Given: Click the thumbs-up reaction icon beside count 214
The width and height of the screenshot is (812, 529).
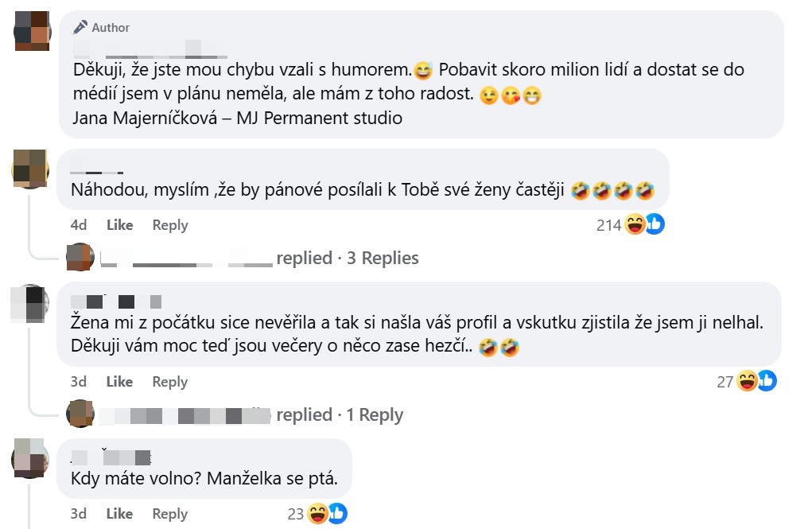Looking at the screenshot, I should (654, 224).
